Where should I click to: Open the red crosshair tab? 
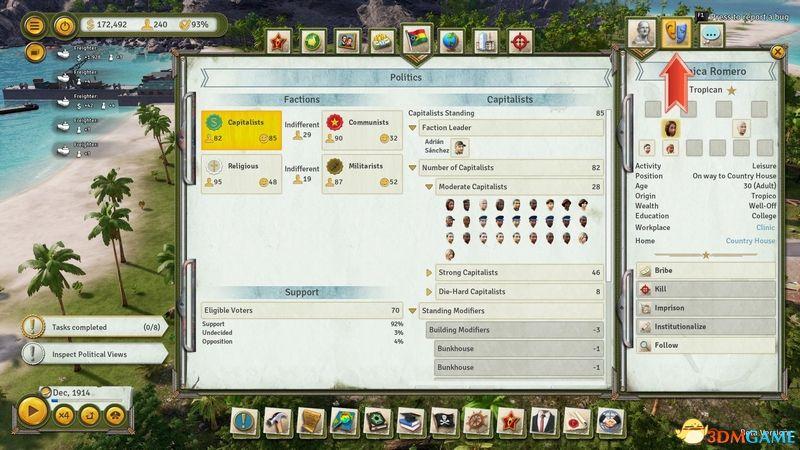(520, 42)
